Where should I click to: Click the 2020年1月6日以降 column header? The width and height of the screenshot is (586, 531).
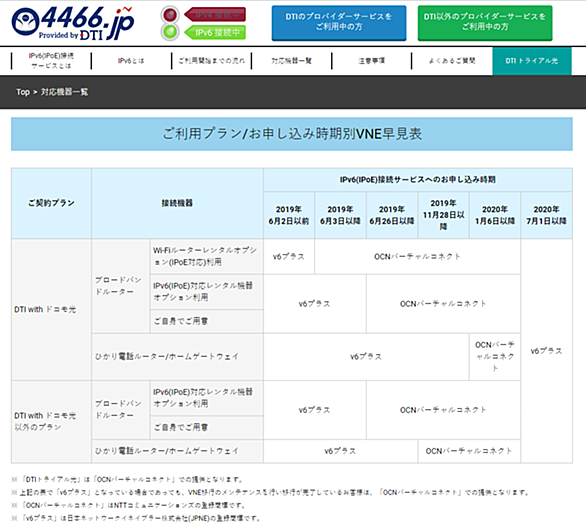coord(495,215)
